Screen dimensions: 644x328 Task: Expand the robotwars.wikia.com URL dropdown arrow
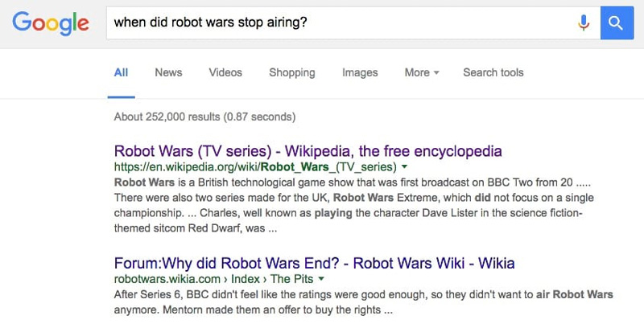click(321, 279)
